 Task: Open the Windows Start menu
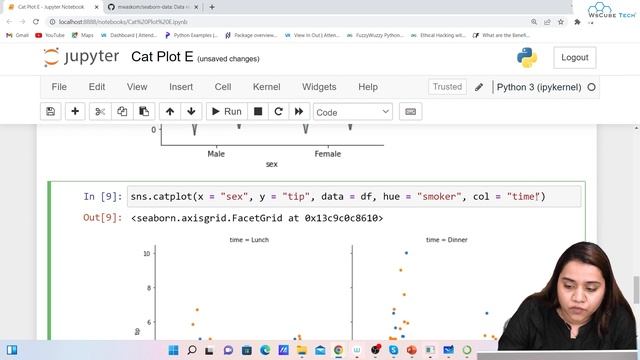173,350
